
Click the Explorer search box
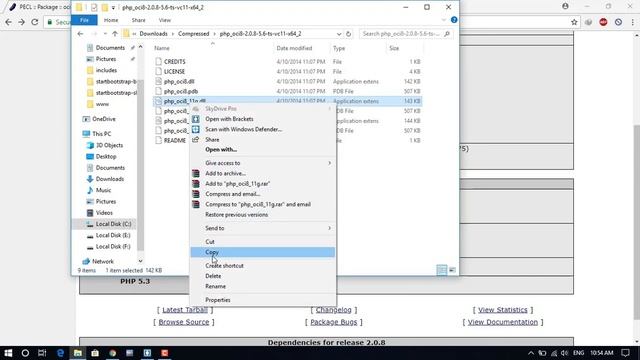406,34
